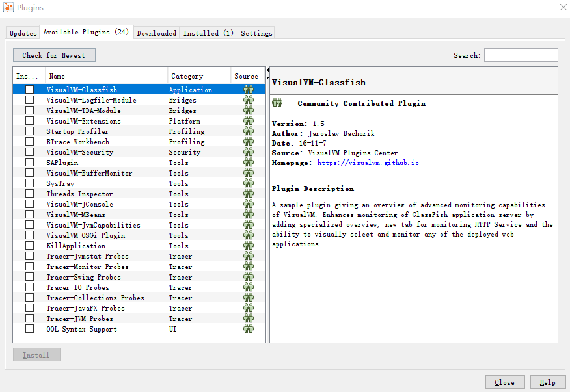The image size is (570, 392).
Task: Click the source icon in the Tracer-IO Probes row
Action: click(249, 287)
